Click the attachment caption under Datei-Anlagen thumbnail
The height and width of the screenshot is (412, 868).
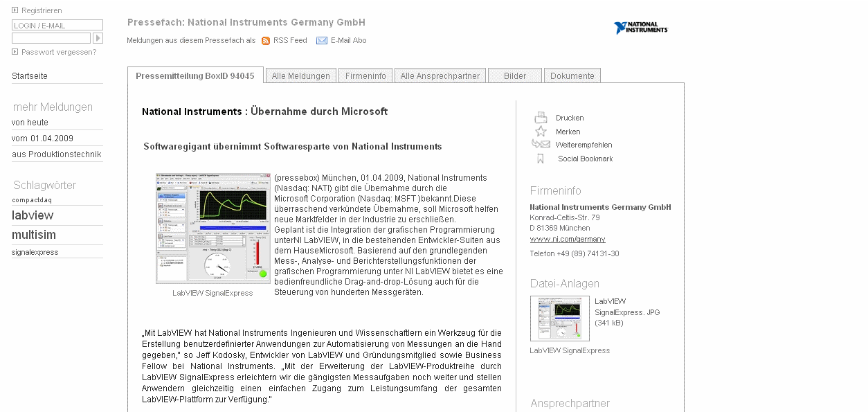570,350
